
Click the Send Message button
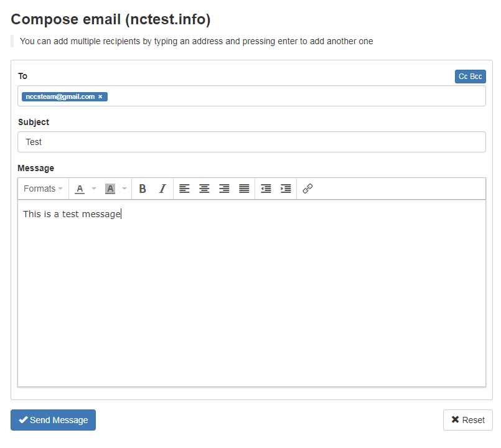click(53, 420)
